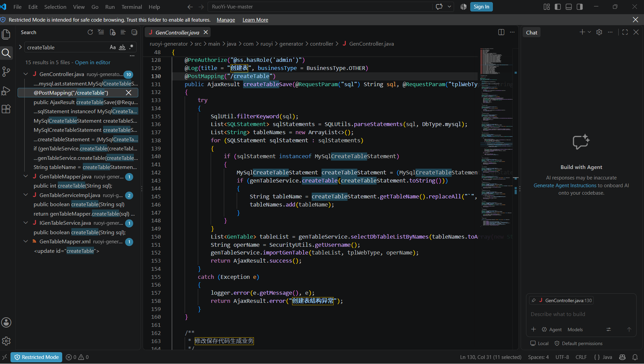
Task: Click the Sign In button
Action: (x=481, y=7)
